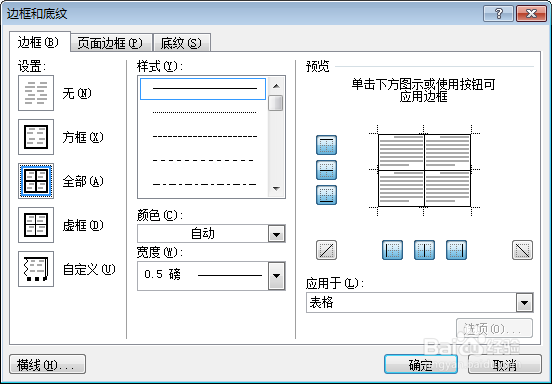The image size is (552, 384).
Task: Toggle the diagonal down border button
Action: click(x=522, y=250)
